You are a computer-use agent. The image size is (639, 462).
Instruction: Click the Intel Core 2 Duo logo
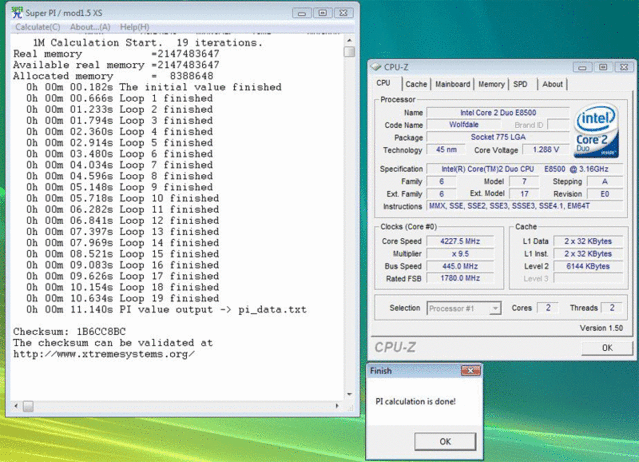[x=596, y=130]
